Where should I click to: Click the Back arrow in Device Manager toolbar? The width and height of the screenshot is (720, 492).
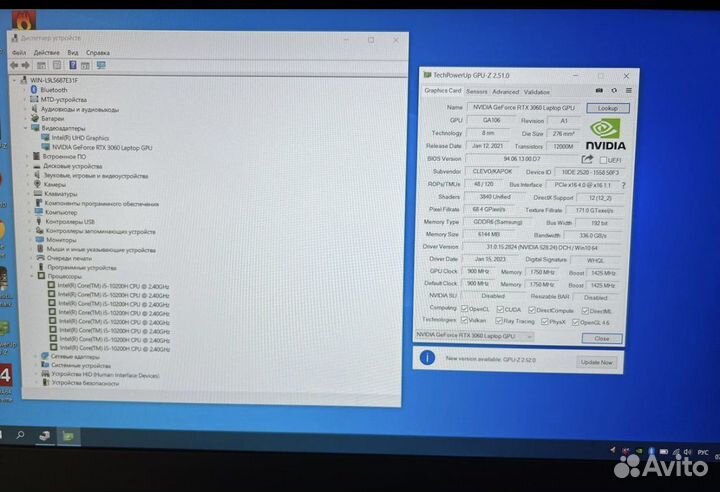14,66
